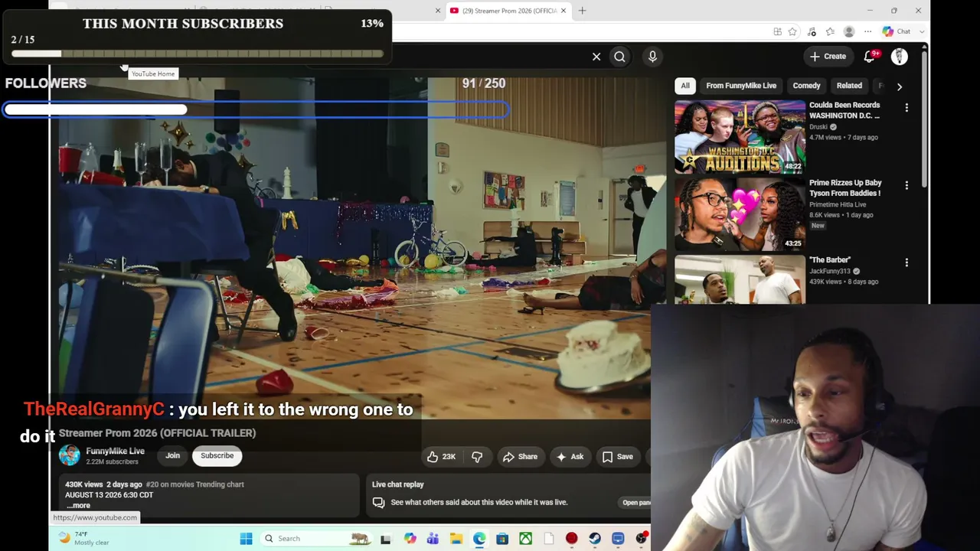Screen dimensions: 980x551
Task: Like the Streamer Prom 2026 video
Action: (442, 457)
